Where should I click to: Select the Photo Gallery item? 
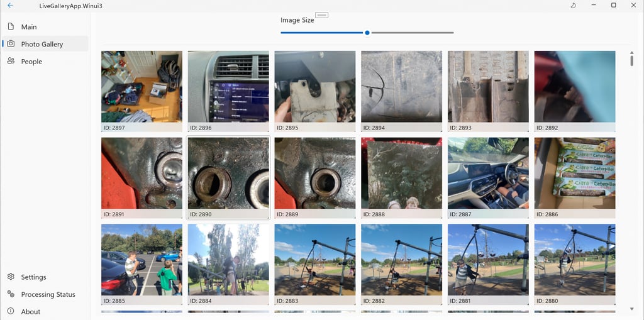click(x=45, y=44)
